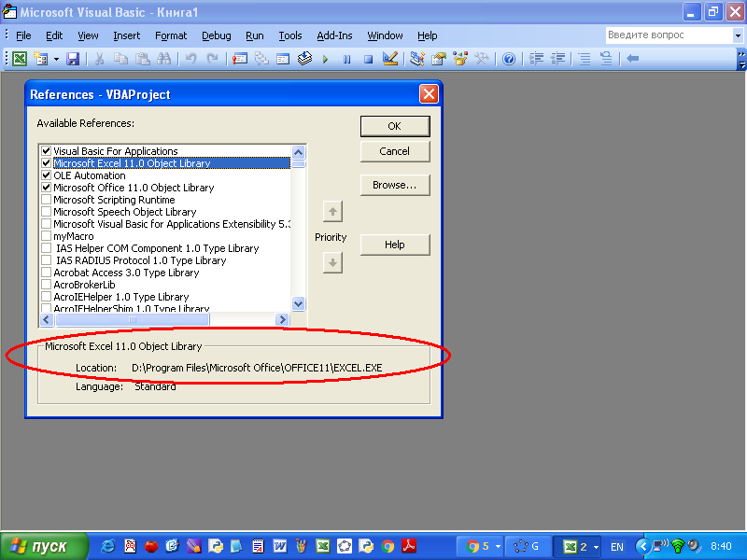Click the Insert UserForm toolbar icon

coord(40,59)
